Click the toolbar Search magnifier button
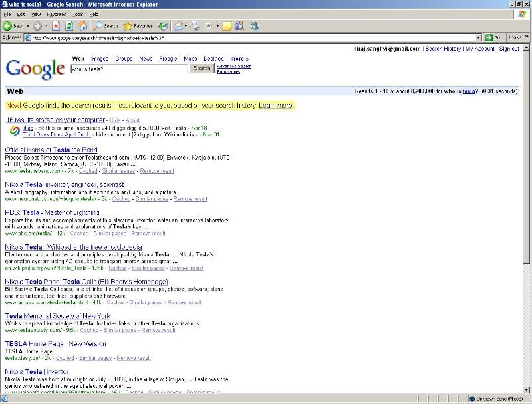This screenshot has height=404, width=532. pyautogui.click(x=106, y=26)
